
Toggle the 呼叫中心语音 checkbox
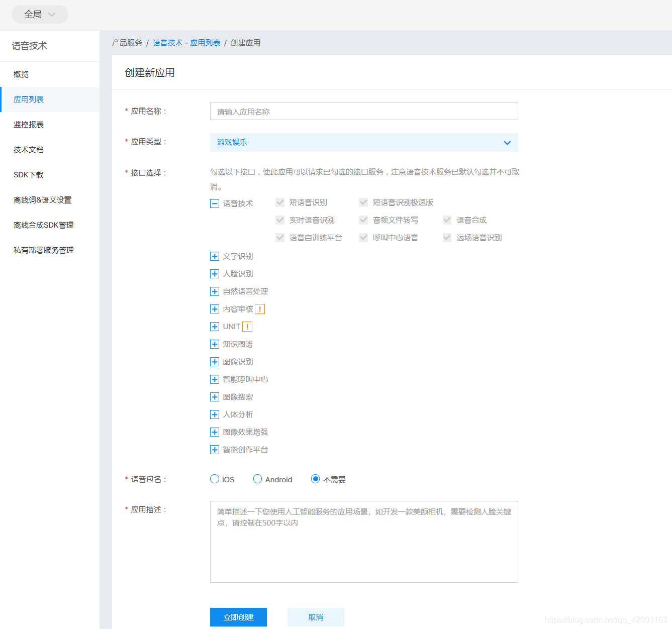click(363, 238)
